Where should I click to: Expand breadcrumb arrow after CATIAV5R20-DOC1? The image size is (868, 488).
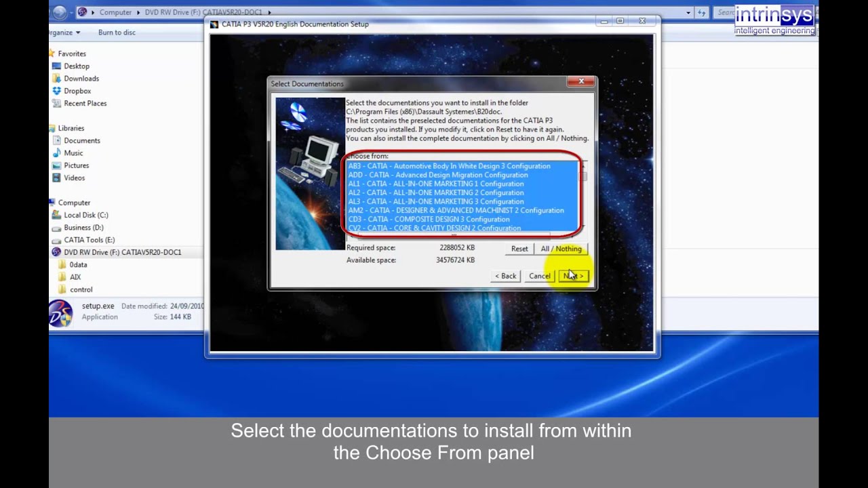(269, 12)
